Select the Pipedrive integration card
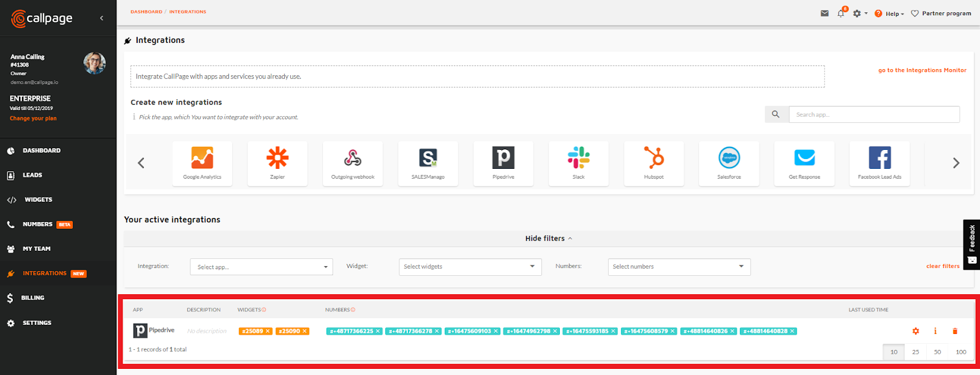This screenshot has width=980, height=375. (503, 163)
